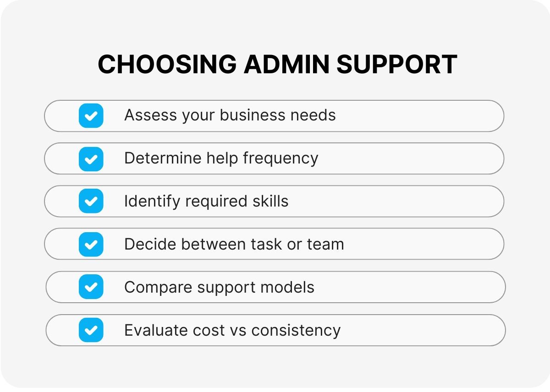This screenshot has width=550, height=392.
Task: Select the 'Identify required skills' text
Action: (206, 201)
